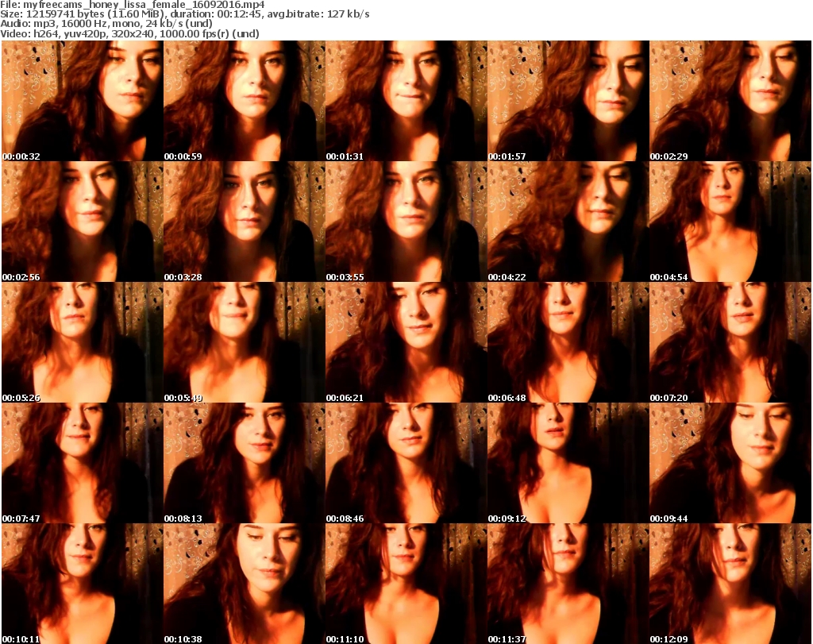Choose the frame stamped 00:07:47
813x644 pixels.
tap(82, 463)
